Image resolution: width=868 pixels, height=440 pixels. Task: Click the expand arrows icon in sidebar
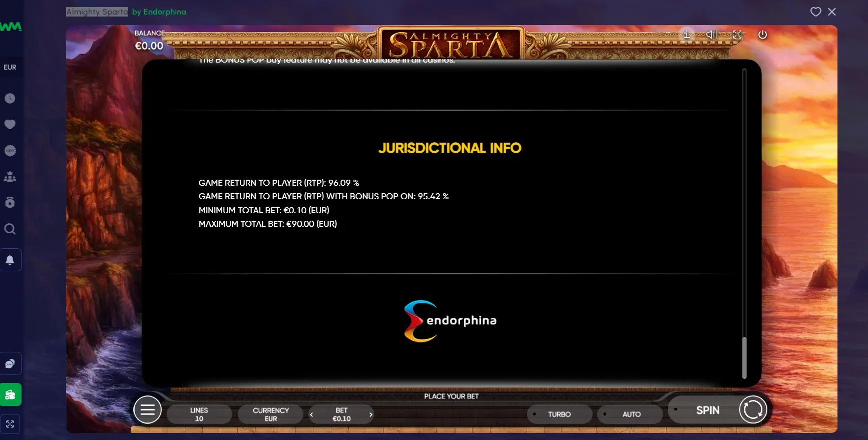10,424
